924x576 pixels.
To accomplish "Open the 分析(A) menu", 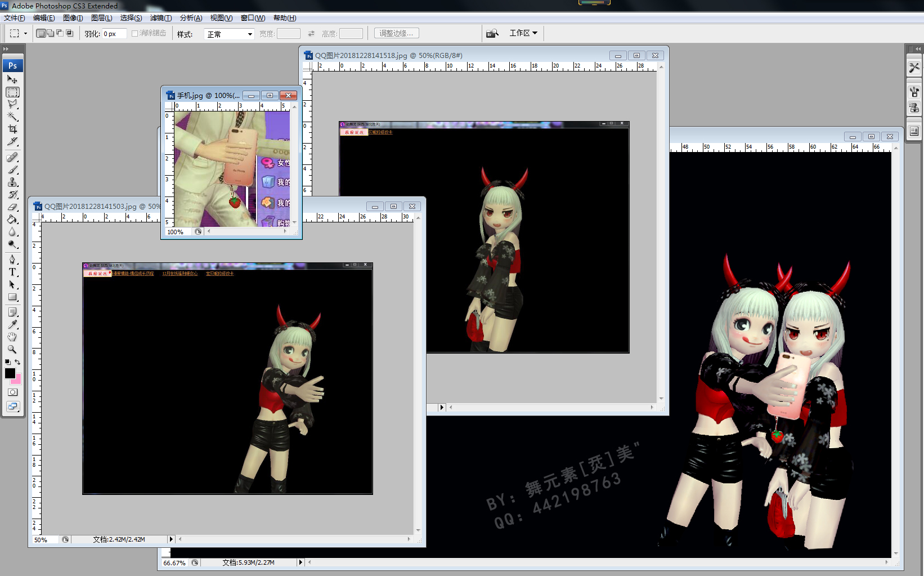I will [191, 18].
